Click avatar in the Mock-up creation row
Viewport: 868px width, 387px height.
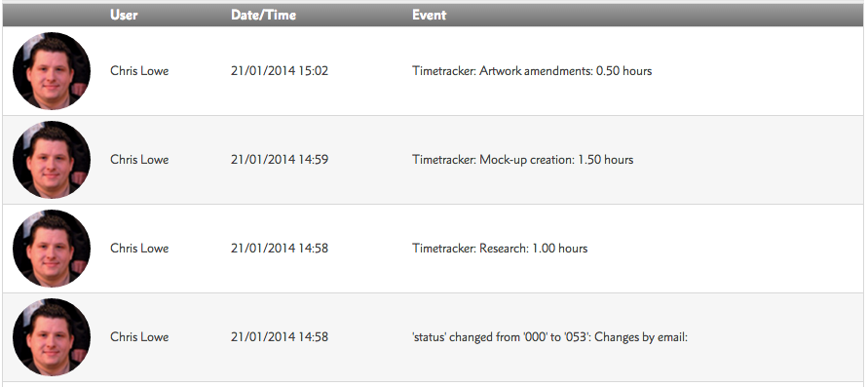pos(52,160)
